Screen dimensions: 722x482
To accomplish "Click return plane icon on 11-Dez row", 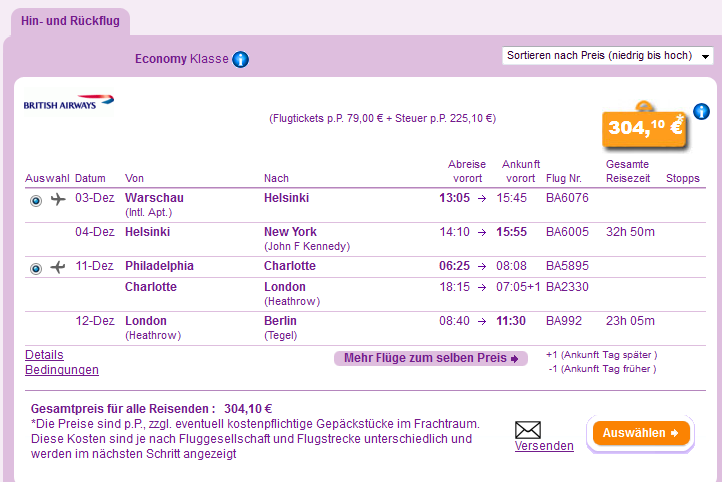I will pyautogui.click(x=58, y=267).
